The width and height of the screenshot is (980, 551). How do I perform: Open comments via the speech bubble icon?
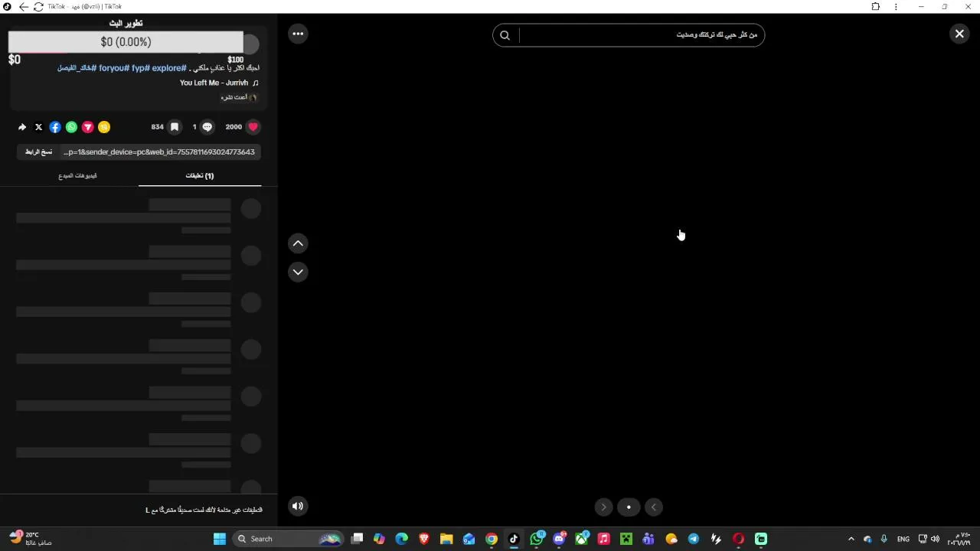[207, 127]
